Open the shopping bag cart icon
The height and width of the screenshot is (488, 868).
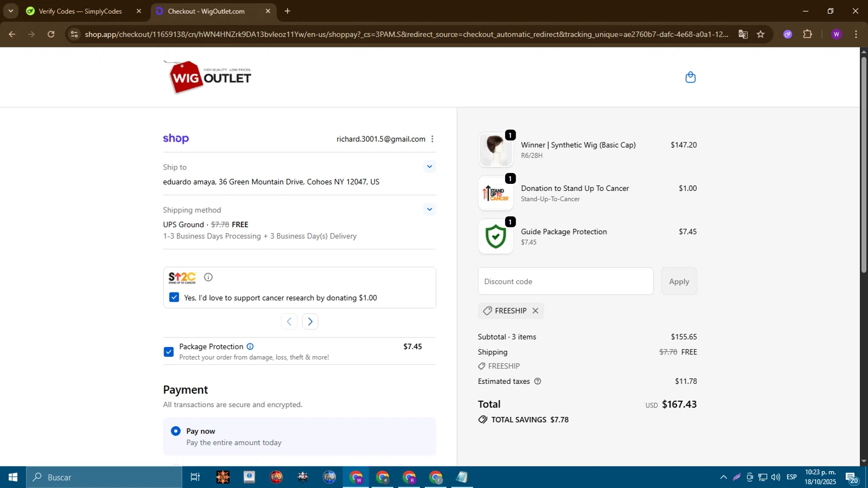tap(690, 77)
